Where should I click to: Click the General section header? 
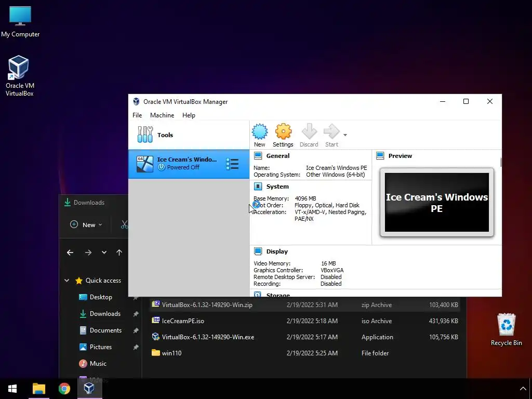coord(277,156)
